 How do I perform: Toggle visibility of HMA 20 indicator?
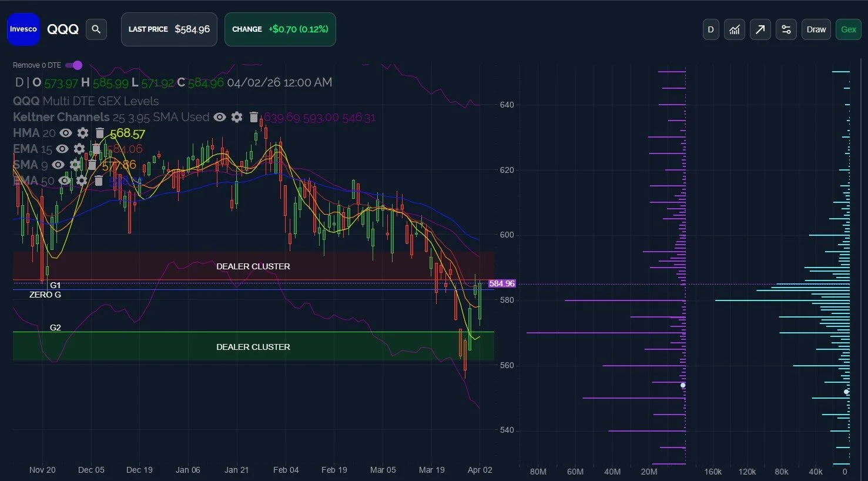[65, 133]
